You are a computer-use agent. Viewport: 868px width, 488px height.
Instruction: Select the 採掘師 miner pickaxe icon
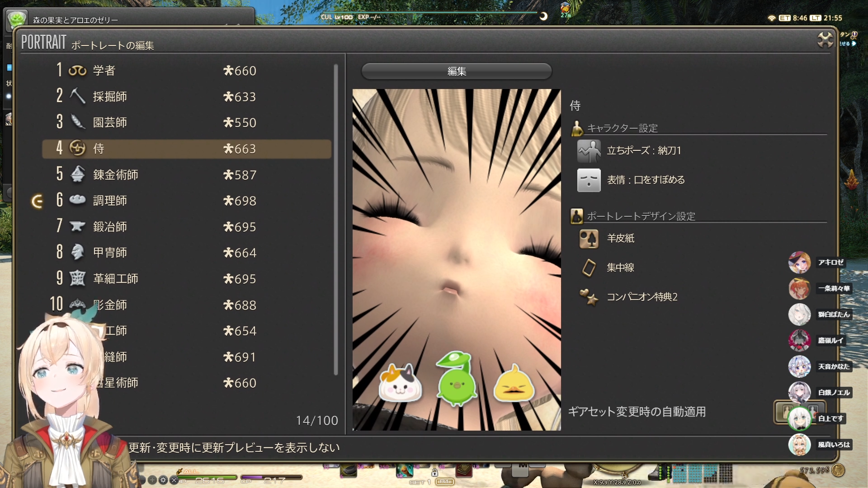point(77,96)
